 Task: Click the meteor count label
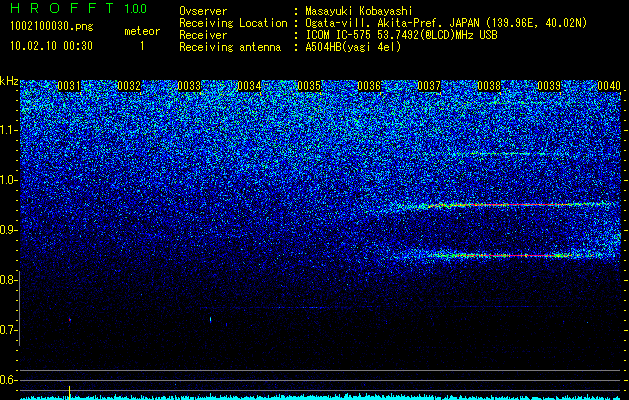(142, 31)
